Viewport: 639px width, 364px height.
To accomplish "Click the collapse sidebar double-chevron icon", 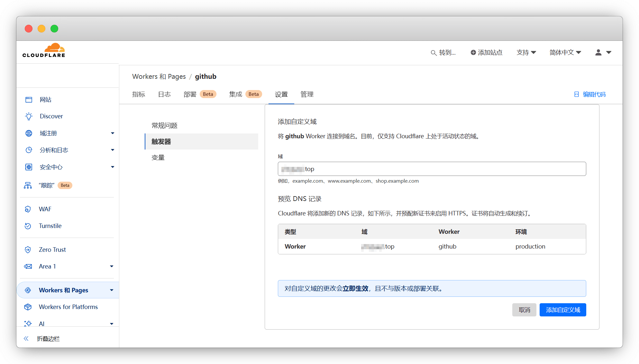I will (26, 339).
